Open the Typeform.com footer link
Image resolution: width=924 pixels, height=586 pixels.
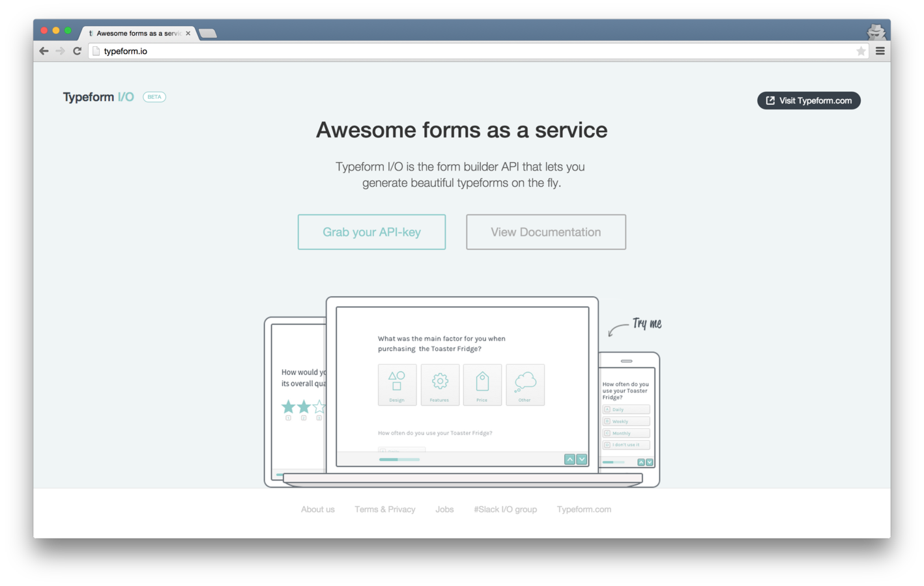point(584,509)
